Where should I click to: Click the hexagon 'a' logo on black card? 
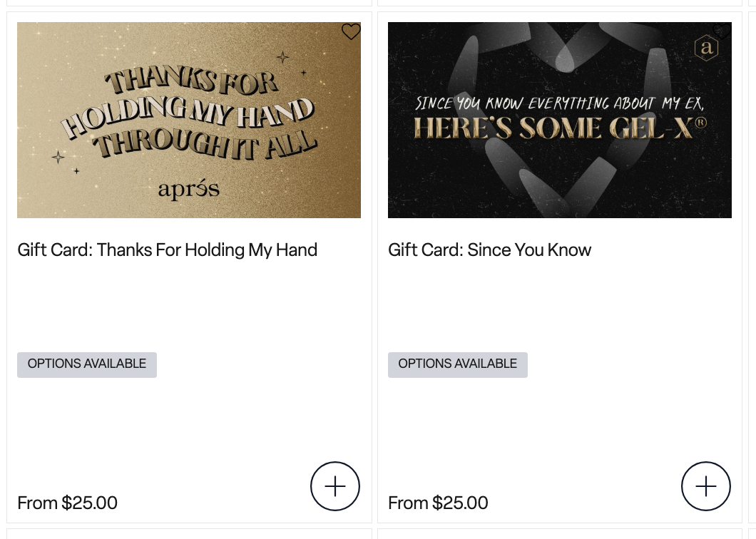pyautogui.click(x=705, y=48)
